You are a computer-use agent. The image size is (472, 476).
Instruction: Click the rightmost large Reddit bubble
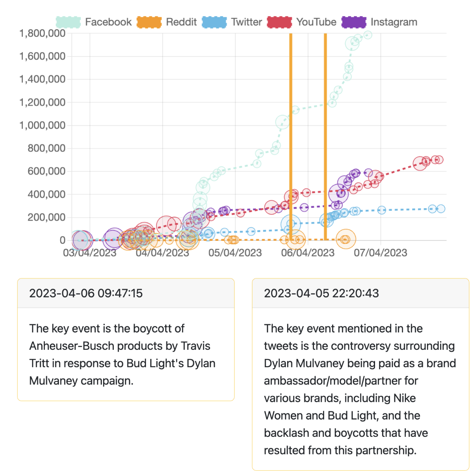(346, 239)
